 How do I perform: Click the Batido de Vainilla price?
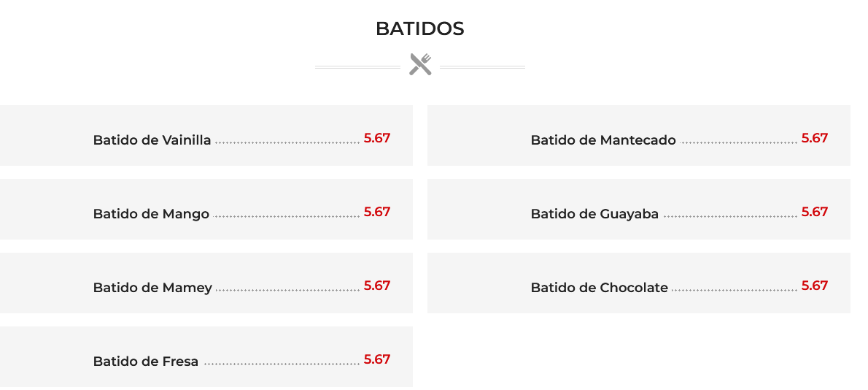377,138
